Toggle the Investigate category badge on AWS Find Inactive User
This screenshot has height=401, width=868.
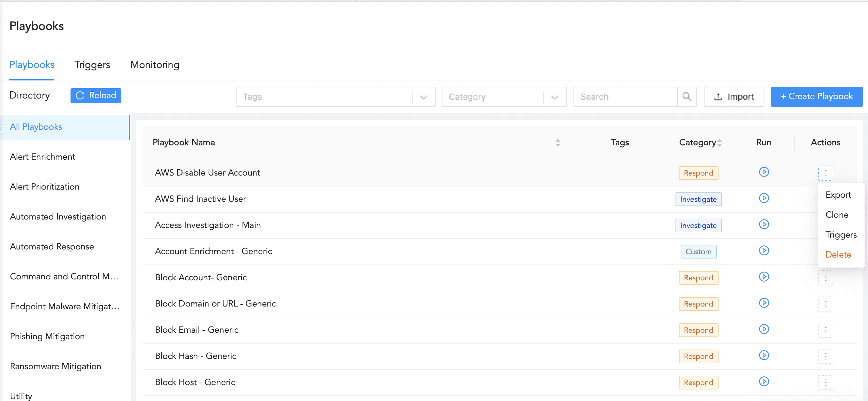point(699,199)
